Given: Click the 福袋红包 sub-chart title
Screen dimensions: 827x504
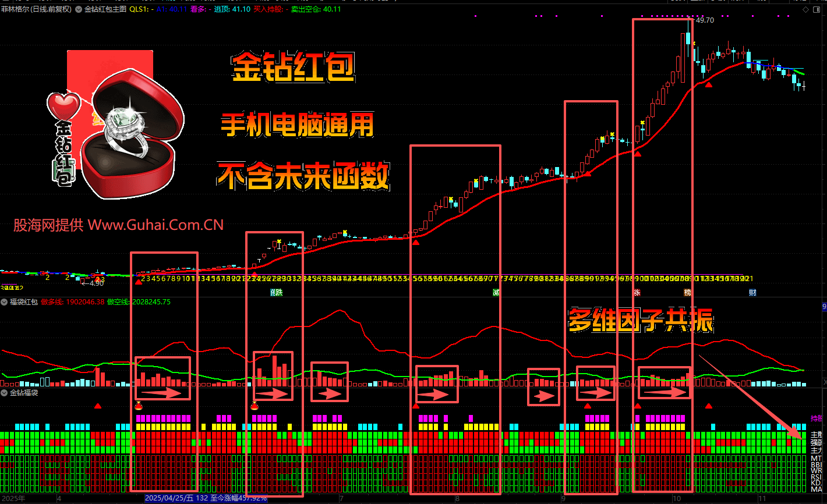Looking at the screenshot, I should tap(24, 302).
